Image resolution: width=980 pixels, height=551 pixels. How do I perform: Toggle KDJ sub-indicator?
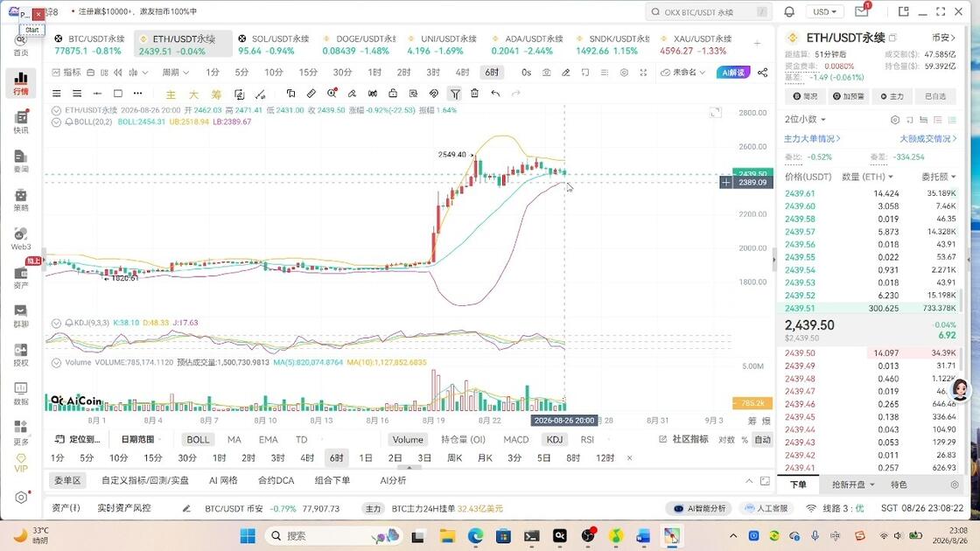pos(555,440)
